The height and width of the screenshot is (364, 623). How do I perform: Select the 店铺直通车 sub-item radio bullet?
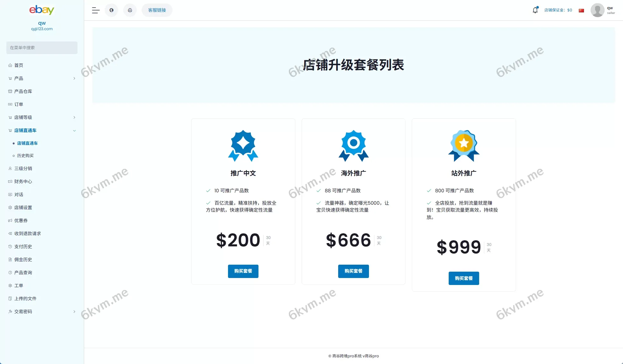coord(13,143)
